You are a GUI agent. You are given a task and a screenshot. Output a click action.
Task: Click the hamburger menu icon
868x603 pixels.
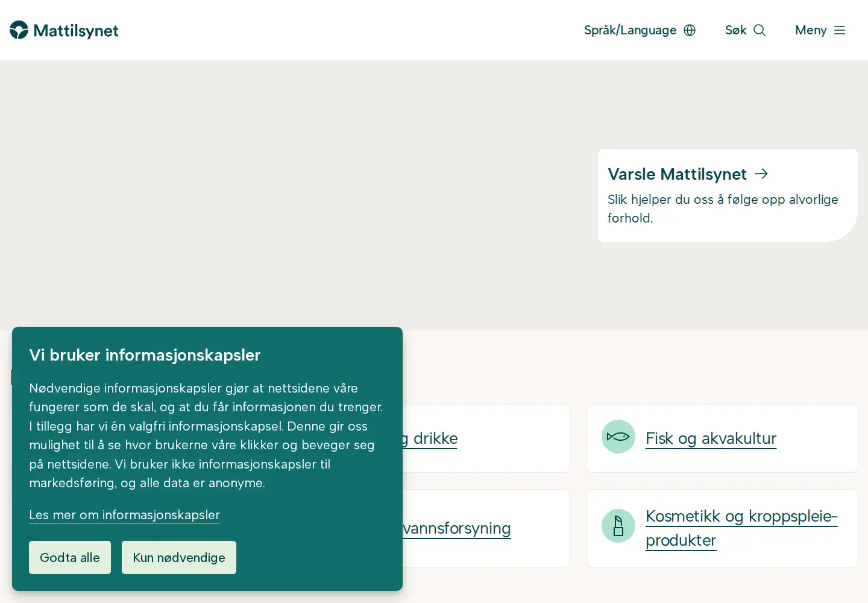click(x=840, y=30)
